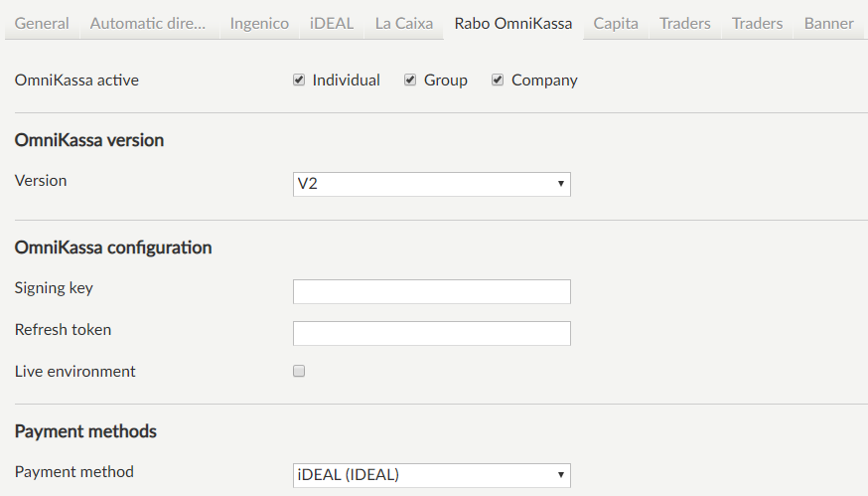
Task: Enable the Live environment checkbox
Action: click(x=299, y=371)
